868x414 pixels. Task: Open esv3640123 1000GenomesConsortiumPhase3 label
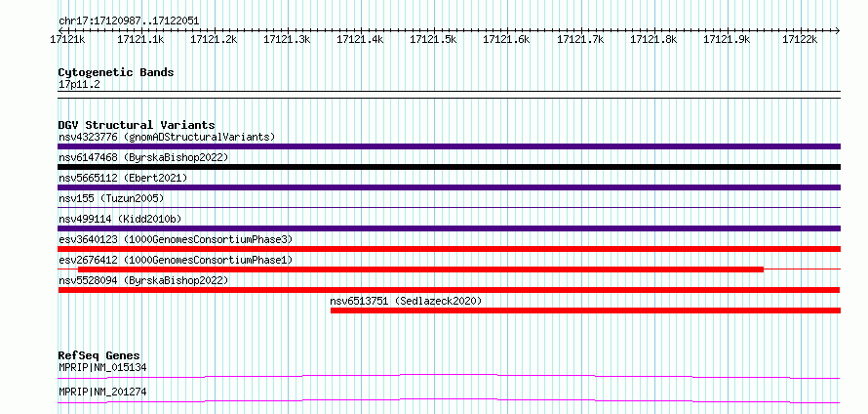(x=176, y=239)
